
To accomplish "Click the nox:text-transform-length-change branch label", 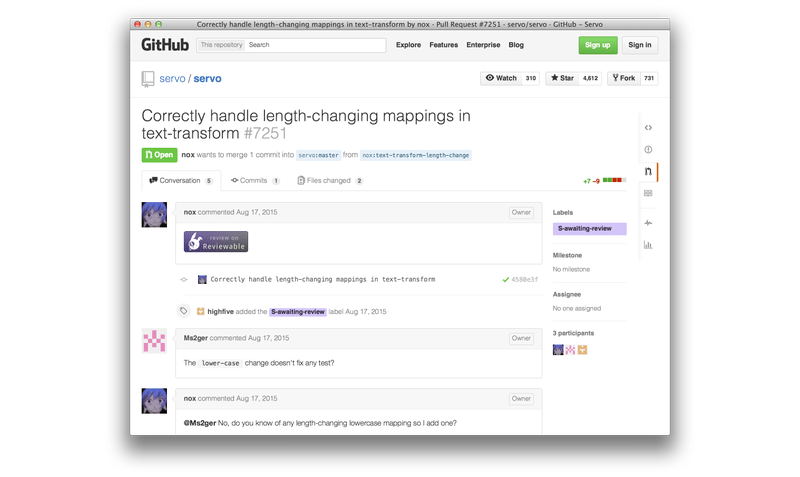I will (415, 155).
